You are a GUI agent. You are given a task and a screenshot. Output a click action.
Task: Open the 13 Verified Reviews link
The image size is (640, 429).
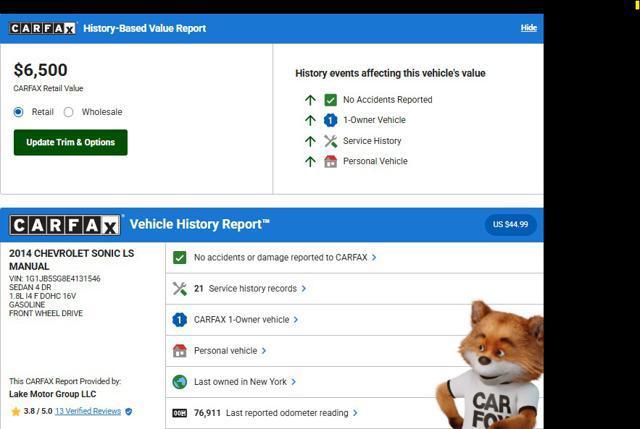tap(88, 411)
